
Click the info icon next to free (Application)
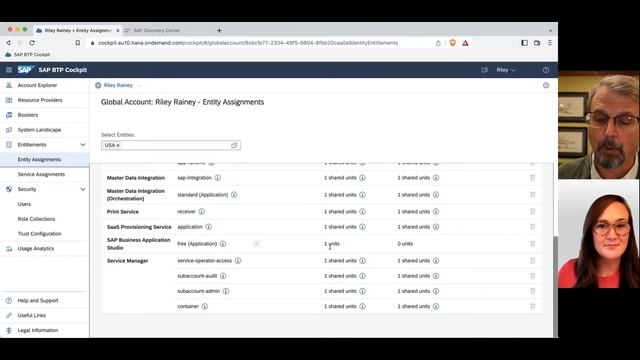223,244
